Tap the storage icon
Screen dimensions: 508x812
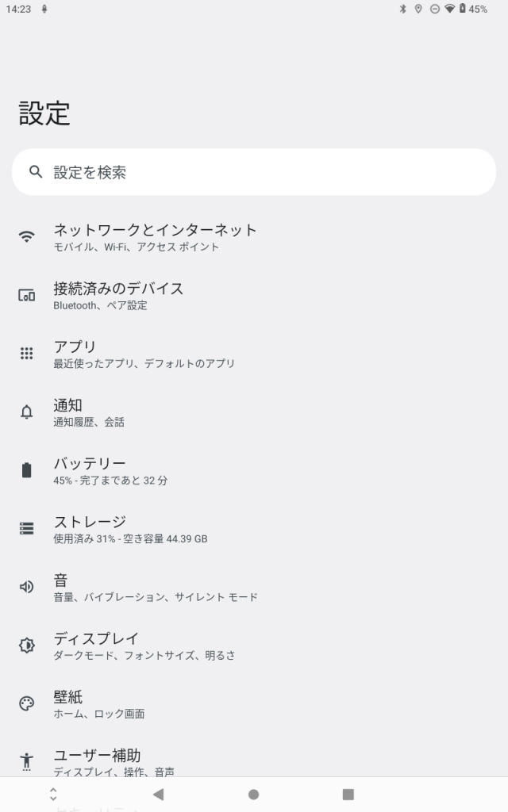[27, 528]
